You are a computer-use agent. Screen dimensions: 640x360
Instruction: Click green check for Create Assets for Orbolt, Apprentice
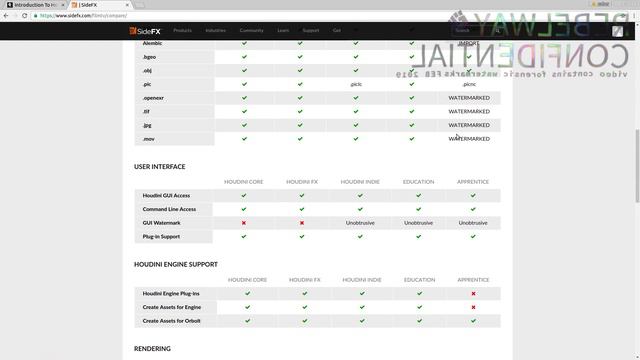[x=473, y=321]
